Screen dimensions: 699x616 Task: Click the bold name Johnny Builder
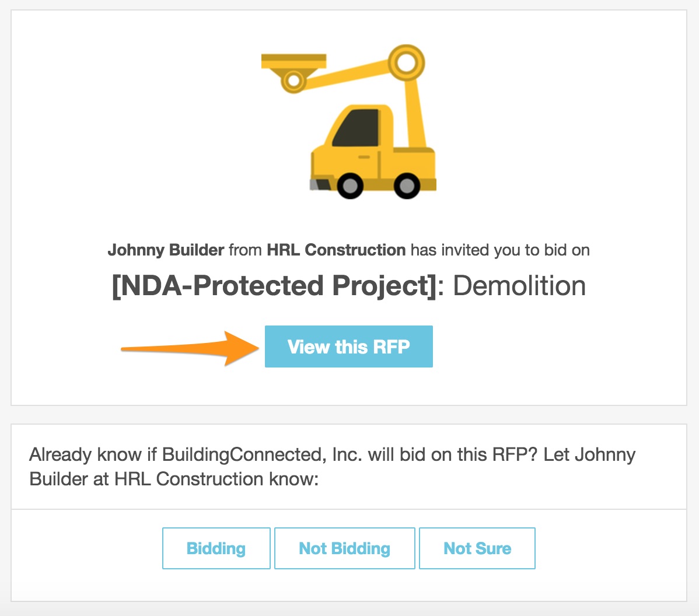[x=166, y=250]
